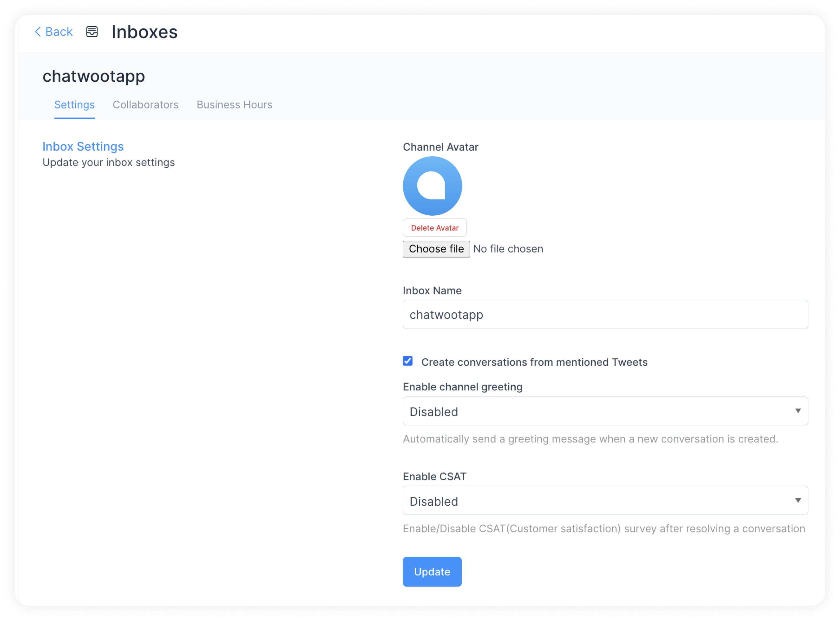Click the Choose file button icon
This screenshot has width=840, height=621.
(436, 249)
